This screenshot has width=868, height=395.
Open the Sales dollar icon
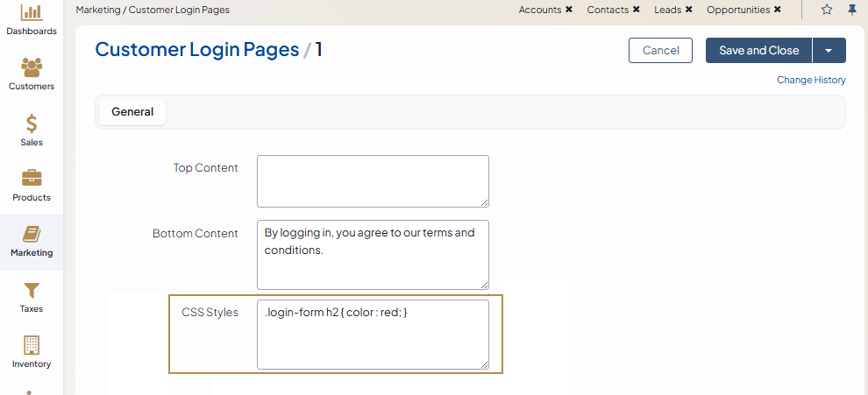32,123
